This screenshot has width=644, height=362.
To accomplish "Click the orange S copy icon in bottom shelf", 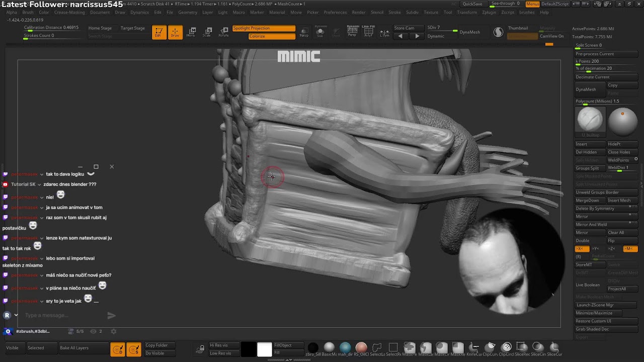I will point(134,349).
